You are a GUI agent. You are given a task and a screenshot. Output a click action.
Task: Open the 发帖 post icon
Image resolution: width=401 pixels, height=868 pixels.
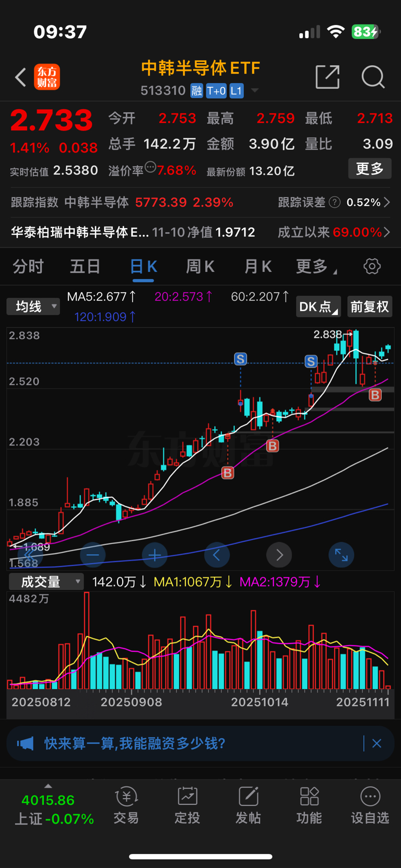click(248, 806)
